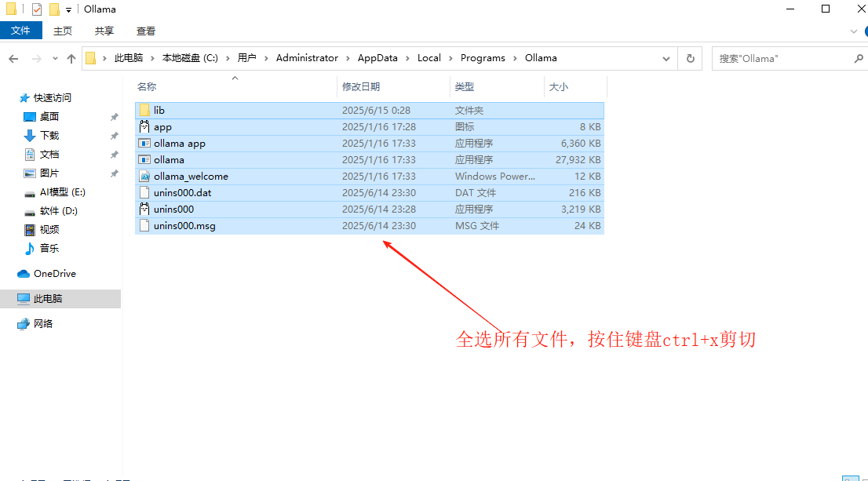Click the ollama_welcome PowerShell script icon

144,176
